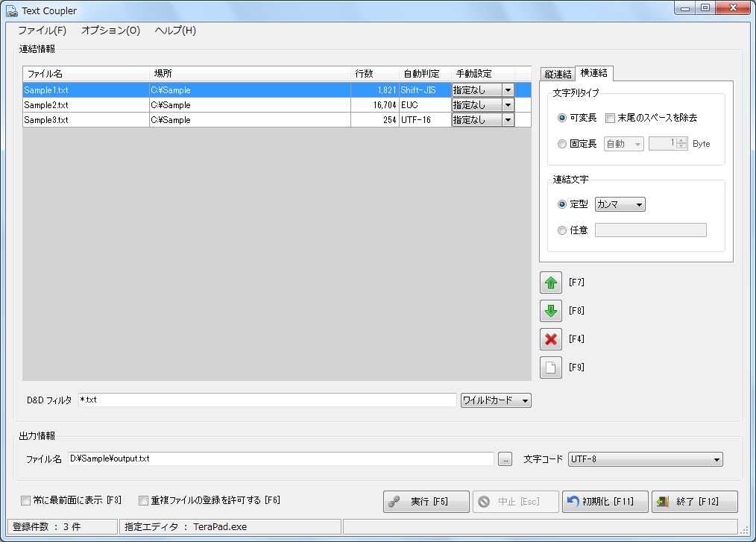Switch to the 縦連結 tab

[x=558, y=73]
